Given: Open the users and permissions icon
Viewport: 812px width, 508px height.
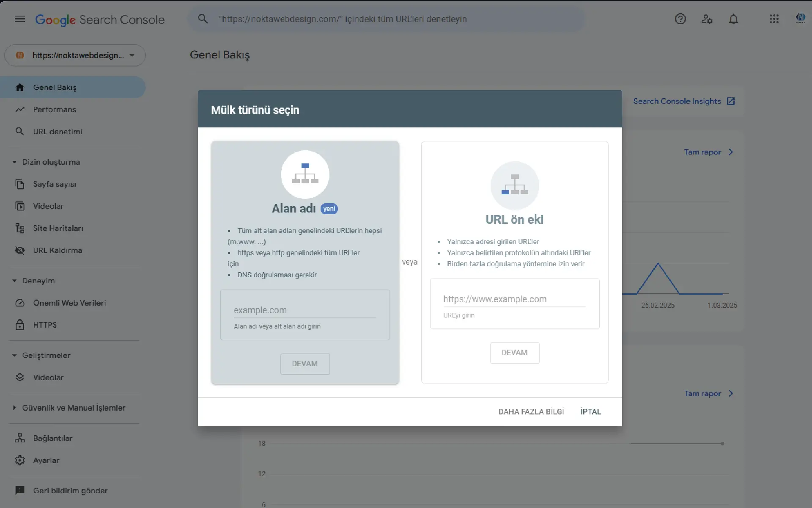Looking at the screenshot, I should click(x=707, y=19).
